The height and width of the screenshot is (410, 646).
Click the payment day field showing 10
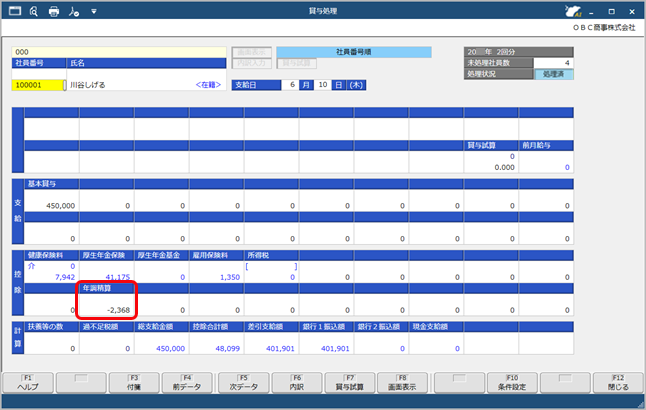click(322, 84)
